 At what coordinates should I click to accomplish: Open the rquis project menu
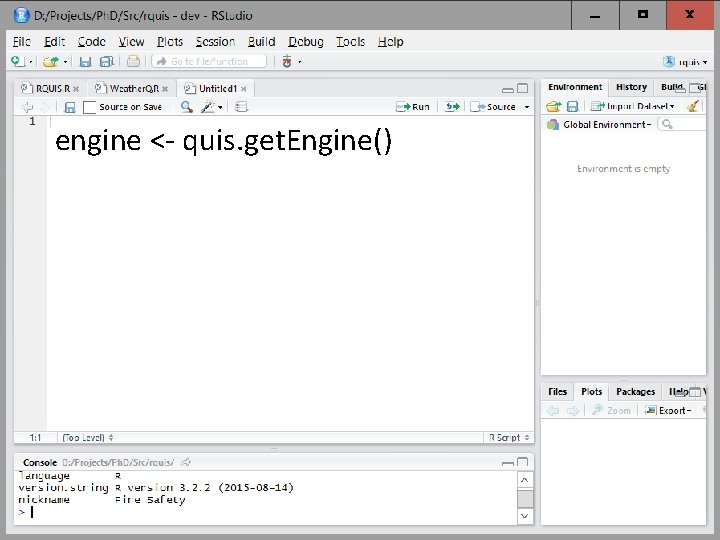[x=685, y=62]
